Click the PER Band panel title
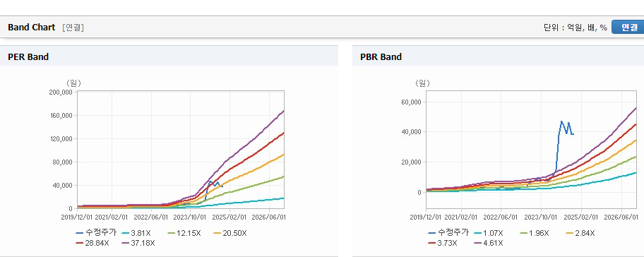 pos(28,57)
